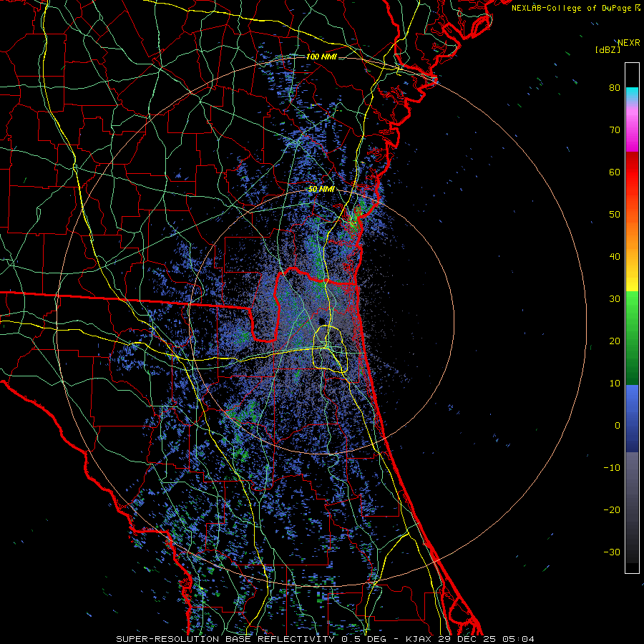This screenshot has width=644, height=644.
Task: Click the 50 value on the dBZ scale
Action: click(615, 215)
